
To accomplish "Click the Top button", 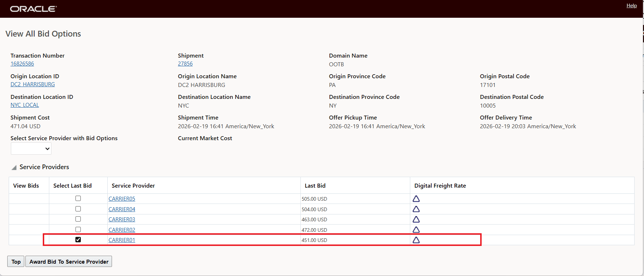I will coord(16,262).
